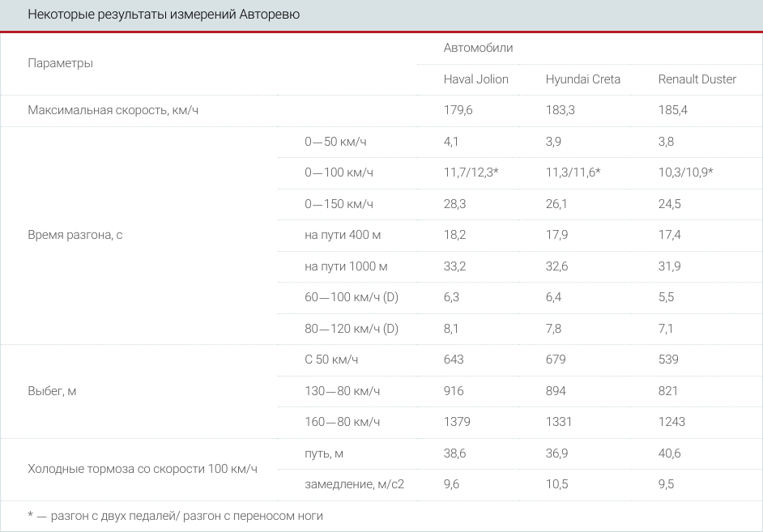Click the coasting value 894
This screenshot has width=763, height=532.
555,391
